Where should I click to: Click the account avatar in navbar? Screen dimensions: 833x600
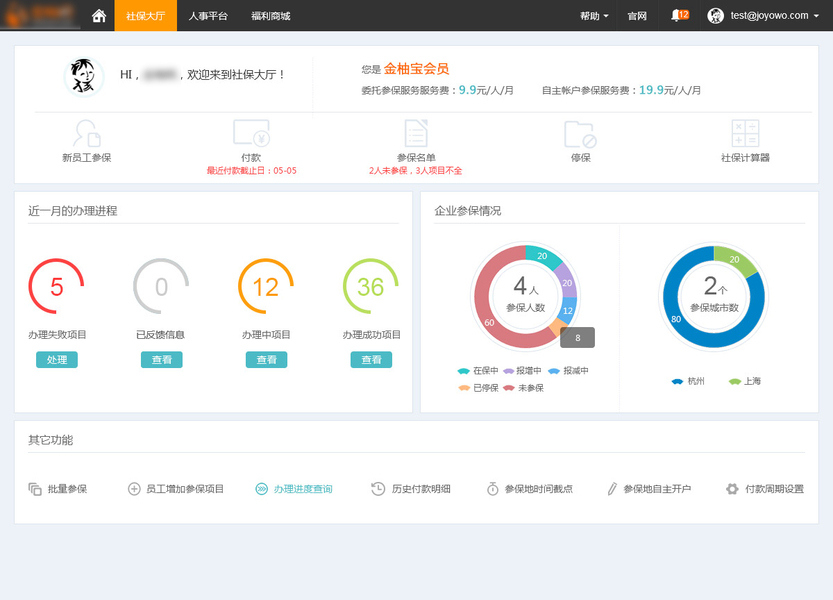[716, 16]
